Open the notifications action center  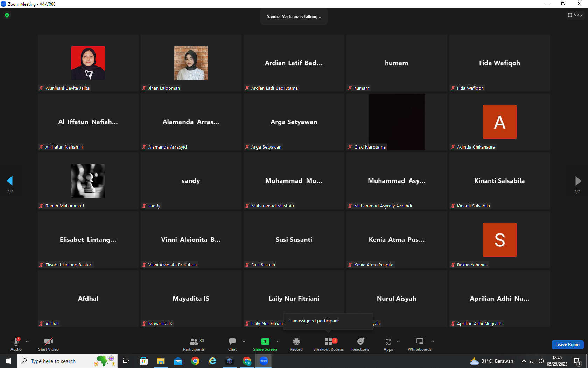click(x=577, y=361)
